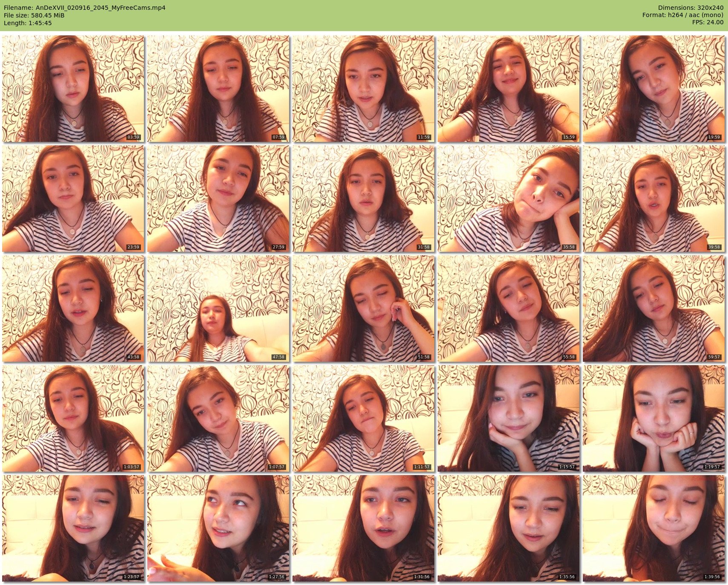Select the final thumbnail at 1:39:56

653,528
